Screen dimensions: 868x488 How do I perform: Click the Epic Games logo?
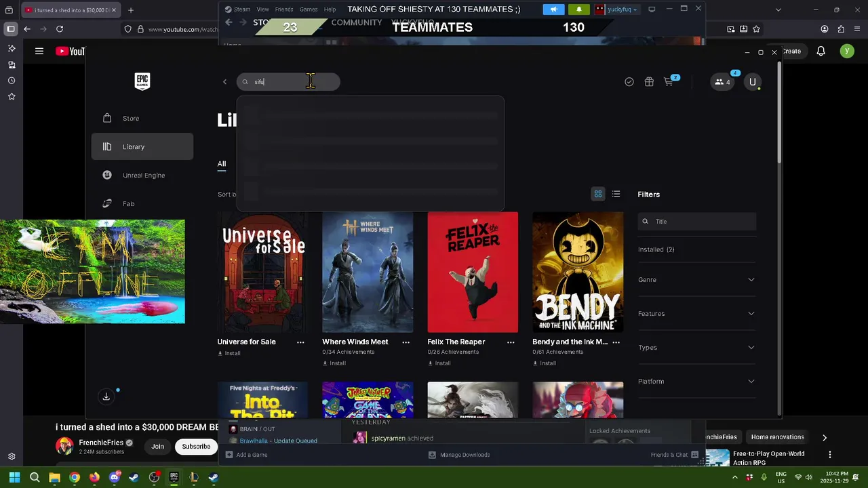point(142,81)
